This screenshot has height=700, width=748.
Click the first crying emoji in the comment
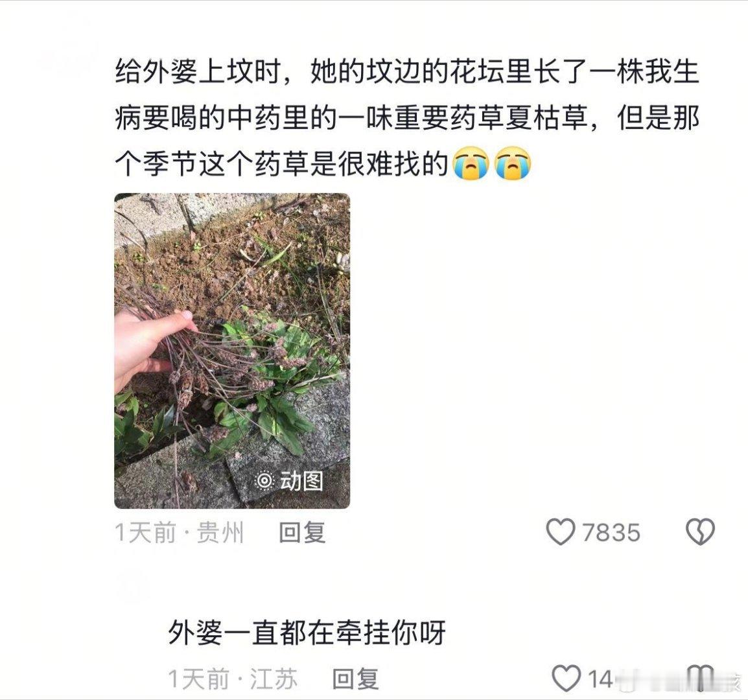click(x=471, y=163)
